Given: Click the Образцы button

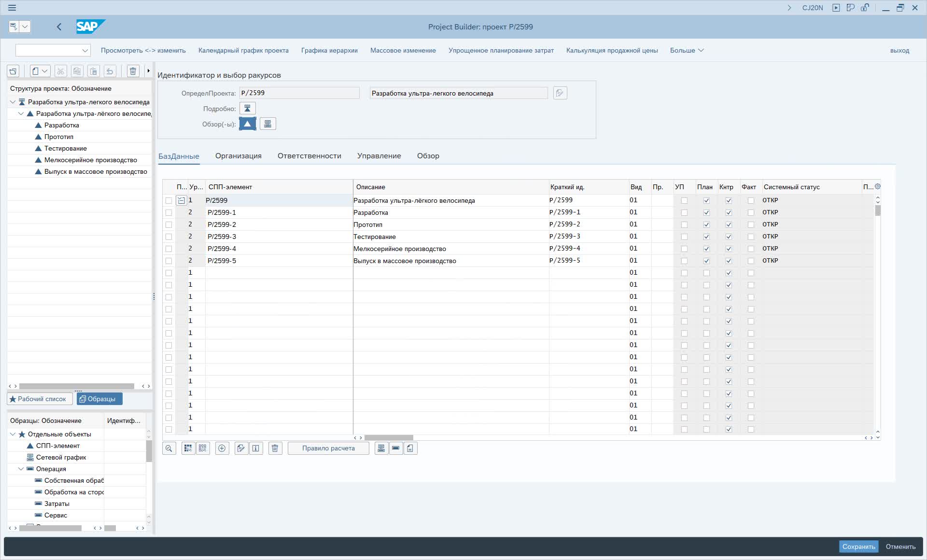Looking at the screenshot, I should (99, 399).
